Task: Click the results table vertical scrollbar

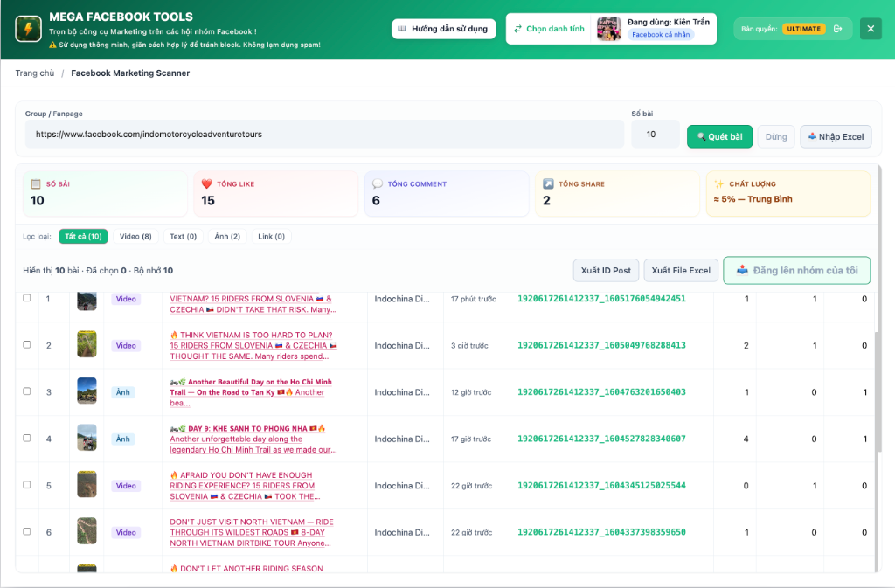Action: pos(878,393)
